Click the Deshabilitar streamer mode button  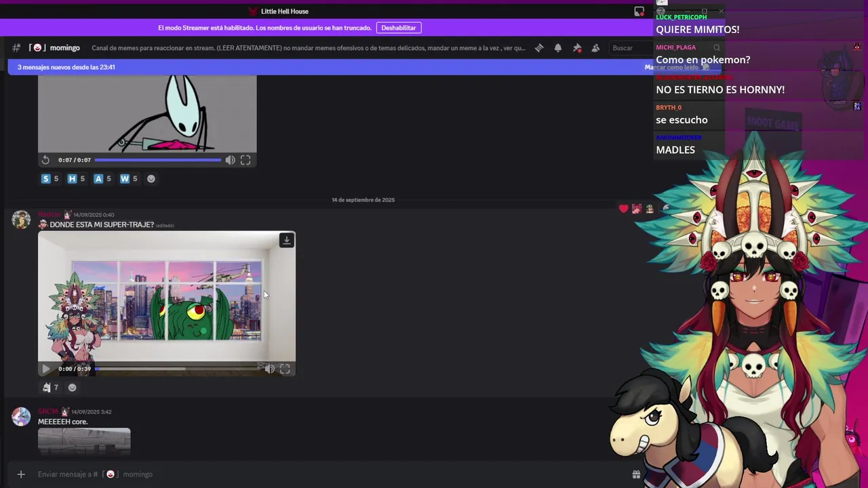(399, 28)
